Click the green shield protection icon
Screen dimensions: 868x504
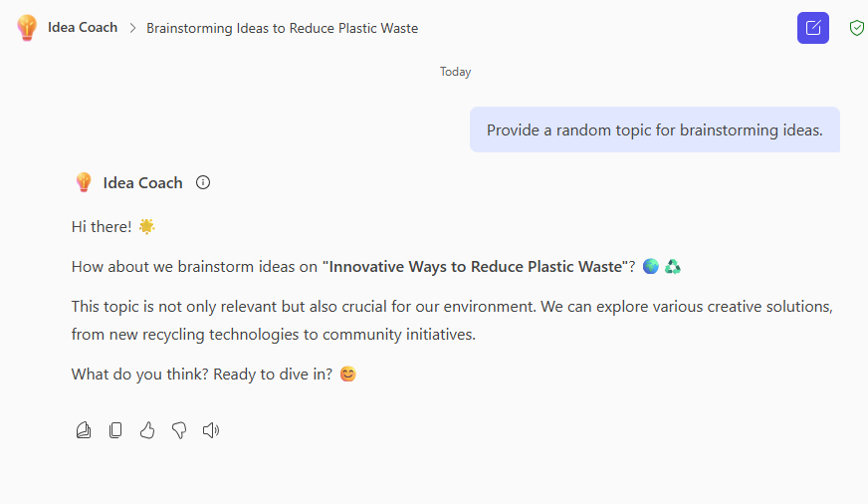pyautogui.click(x=856, y=28)
